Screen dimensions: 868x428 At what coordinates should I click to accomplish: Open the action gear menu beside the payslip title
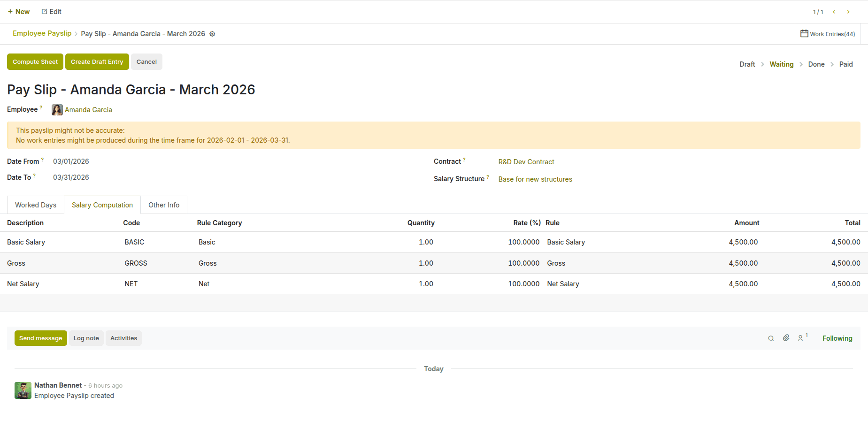[212, 33]
